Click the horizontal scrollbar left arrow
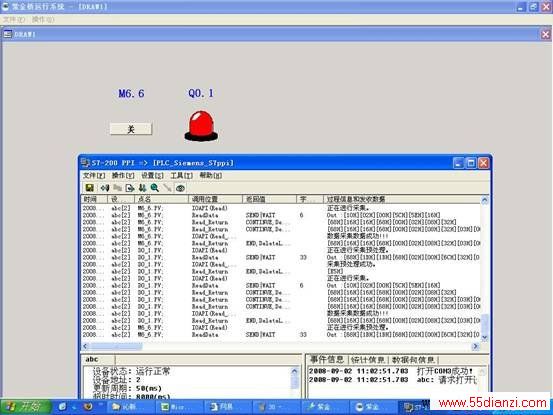 point(85,346)
